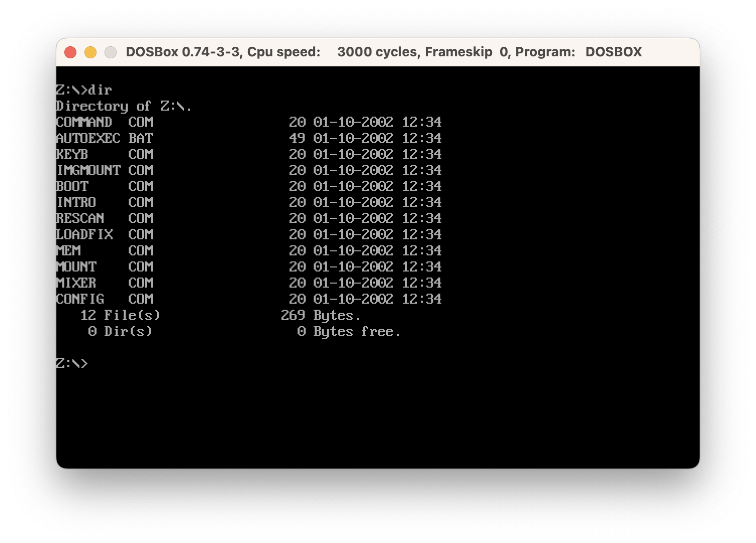The image size is (756, 543).
Task: Click the gray disabled zoom button
Action: [x=111, y=52]
